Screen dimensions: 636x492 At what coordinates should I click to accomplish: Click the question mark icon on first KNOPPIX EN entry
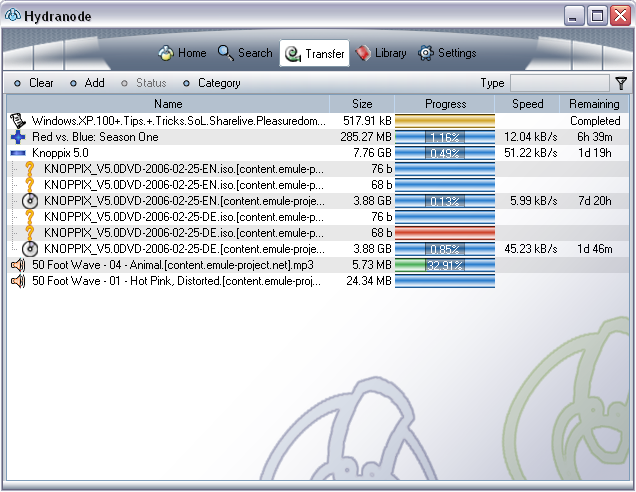click(x=30, y=169)
